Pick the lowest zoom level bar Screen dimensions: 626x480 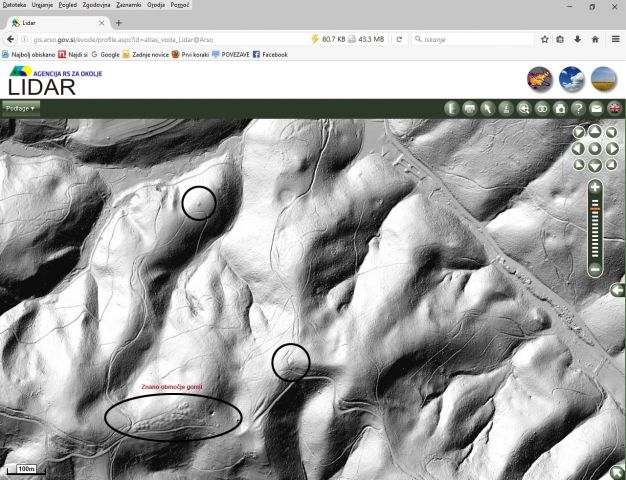(x=595, y=256)
